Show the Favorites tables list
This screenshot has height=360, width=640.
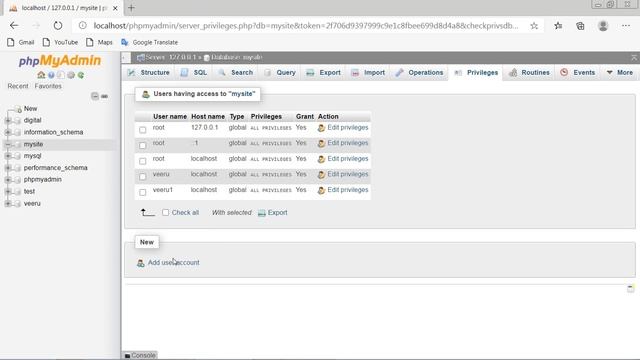coord(48,86)
